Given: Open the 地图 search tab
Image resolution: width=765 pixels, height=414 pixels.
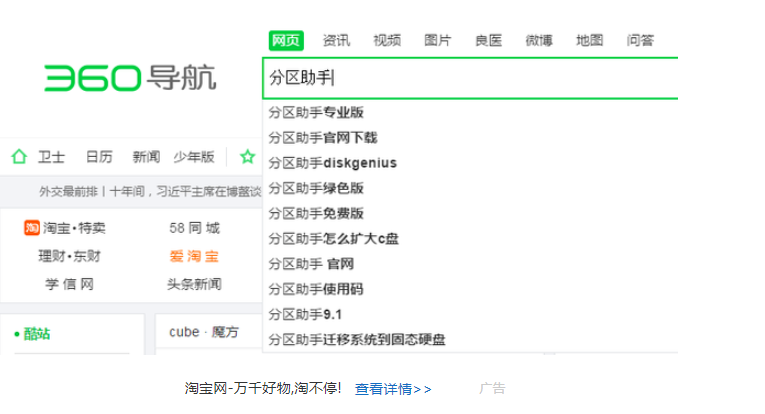Looking at the screenshot, I should coord(589,41).
